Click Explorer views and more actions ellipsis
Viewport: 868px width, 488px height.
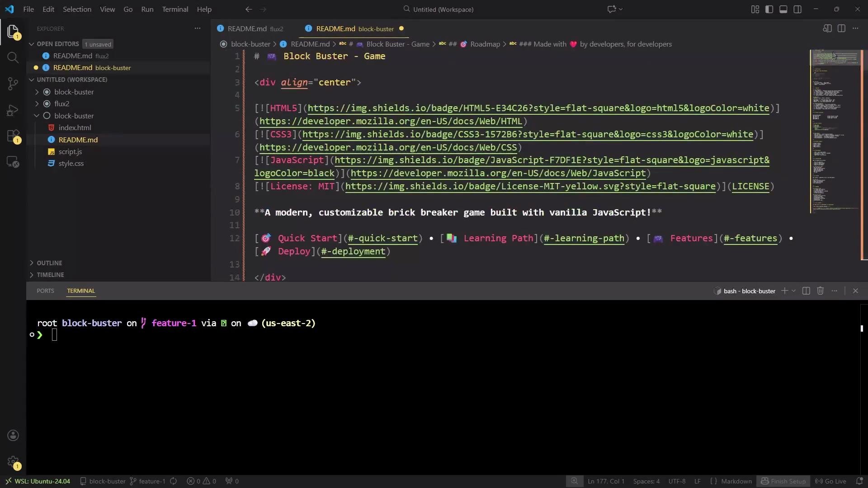click(198, 28)
